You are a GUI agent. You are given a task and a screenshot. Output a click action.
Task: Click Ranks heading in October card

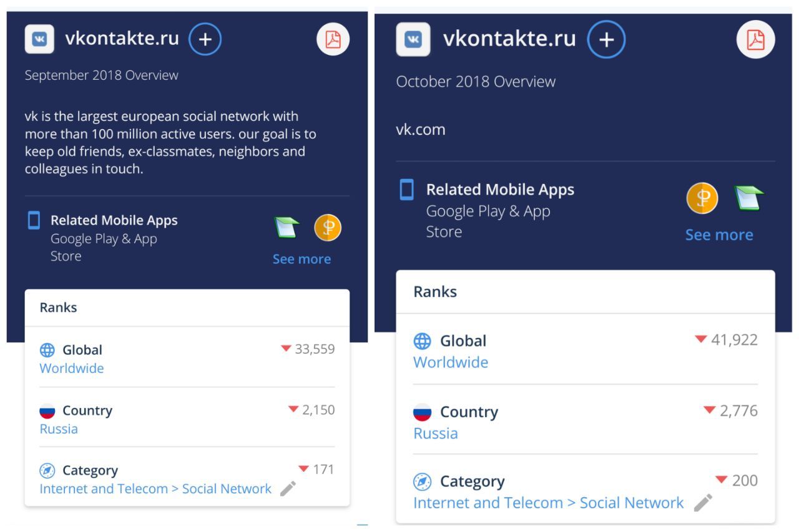click(435, 292)
